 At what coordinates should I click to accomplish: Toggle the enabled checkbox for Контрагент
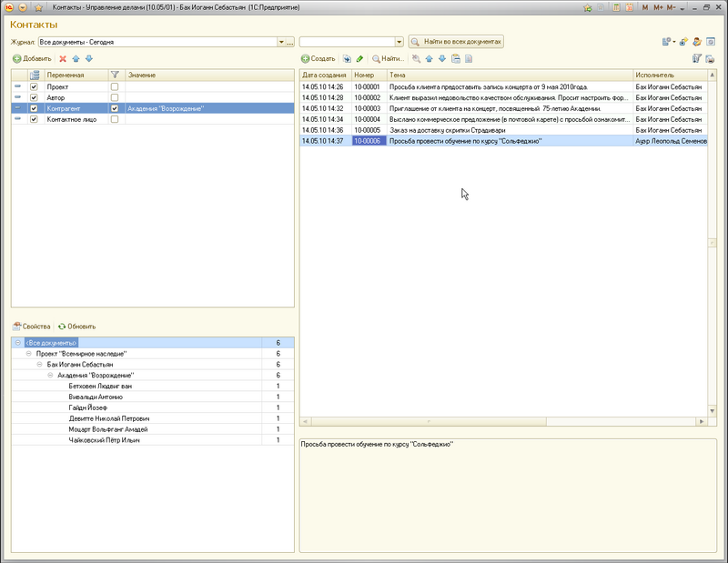[34, 108]
